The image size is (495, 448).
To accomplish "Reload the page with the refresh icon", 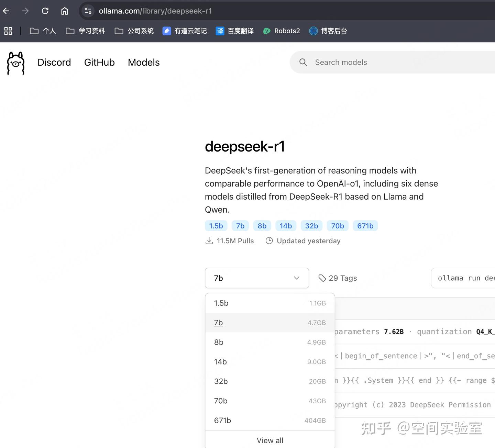I will pyautogui.click(x=45, y=11).
